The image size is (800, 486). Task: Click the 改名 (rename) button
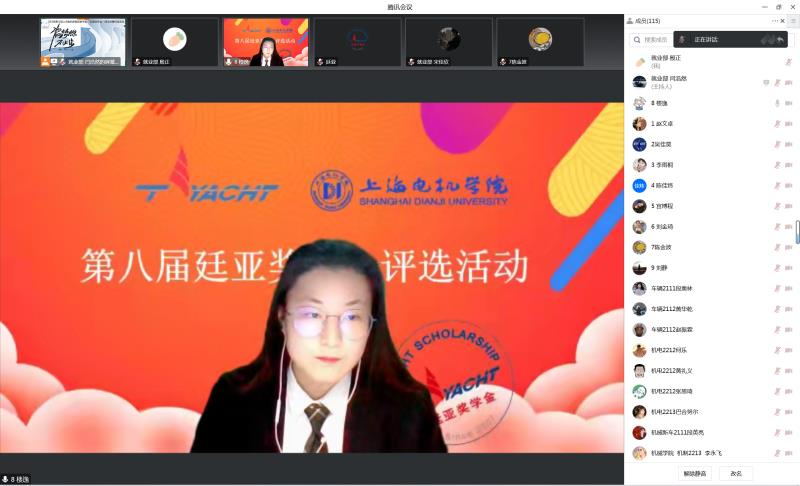tap(736, 473)
